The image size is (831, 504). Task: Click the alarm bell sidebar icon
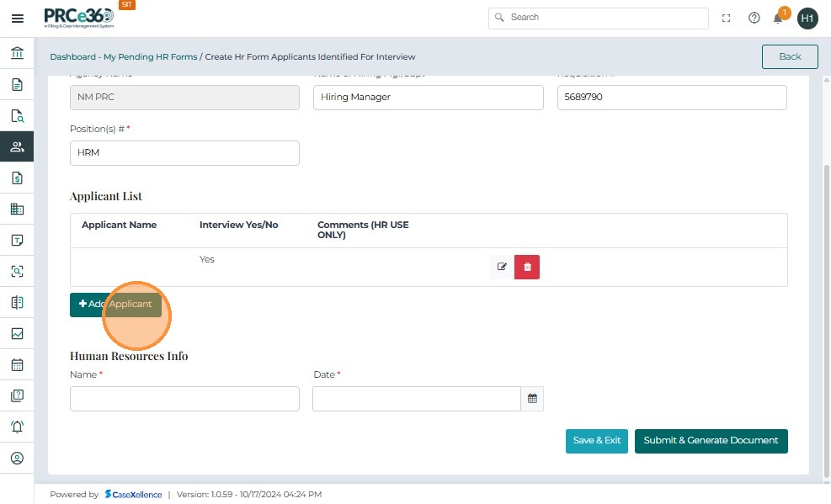[x=17, y=427]
